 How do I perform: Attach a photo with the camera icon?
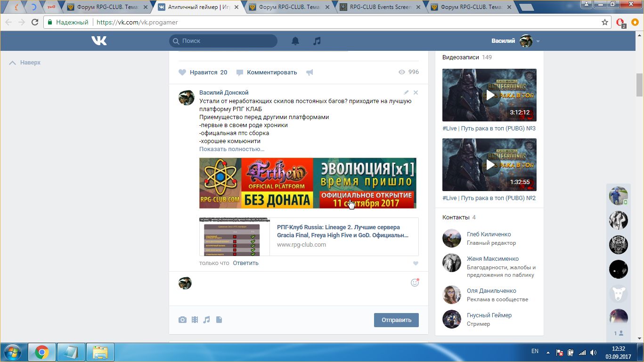(x=182, y=320)
